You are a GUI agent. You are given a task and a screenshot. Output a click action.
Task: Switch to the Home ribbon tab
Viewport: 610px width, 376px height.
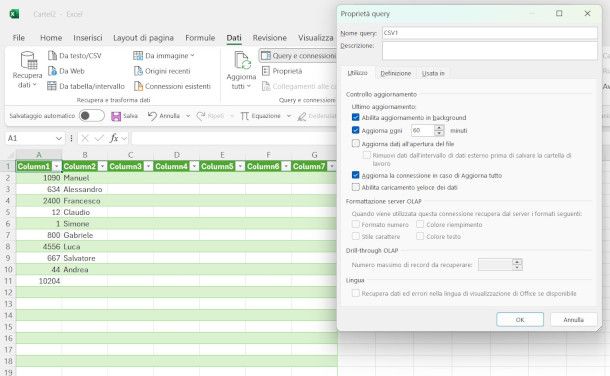click(x=51, y=38)
